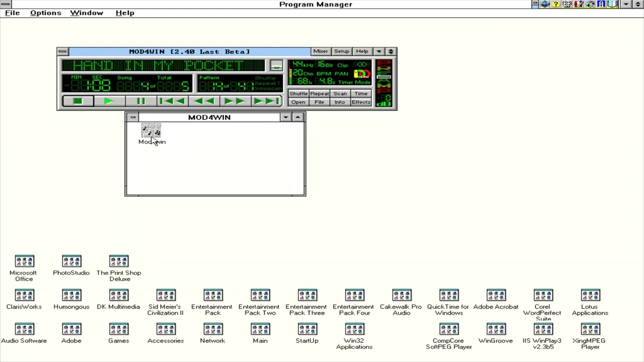
Task: Click the yellow question mark shortcut-bar icon
Action: coord(556,4)
